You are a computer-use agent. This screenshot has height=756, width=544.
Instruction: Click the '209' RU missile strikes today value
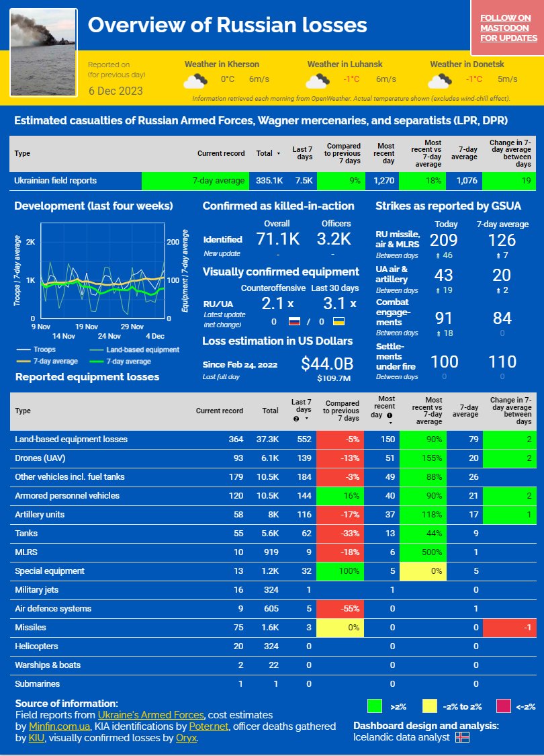coord(443,240)
